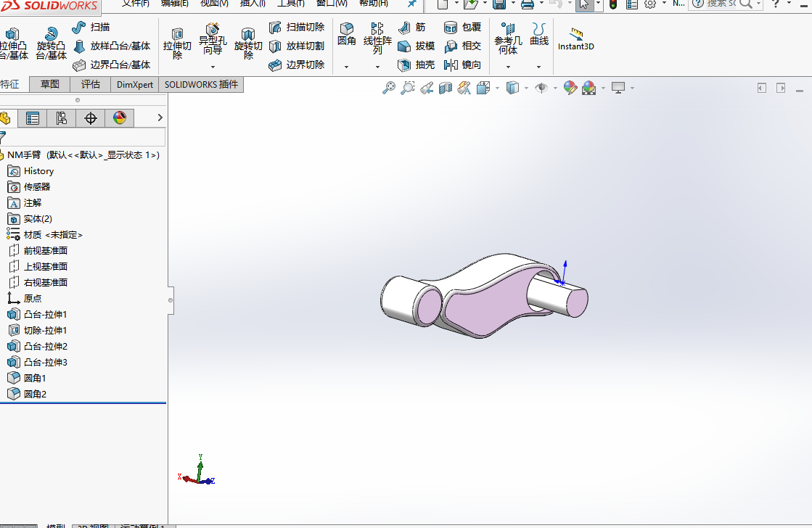812x528 pixels.
Task: Select 实体(2) solid bodies folder
Action: pos(30,219)
